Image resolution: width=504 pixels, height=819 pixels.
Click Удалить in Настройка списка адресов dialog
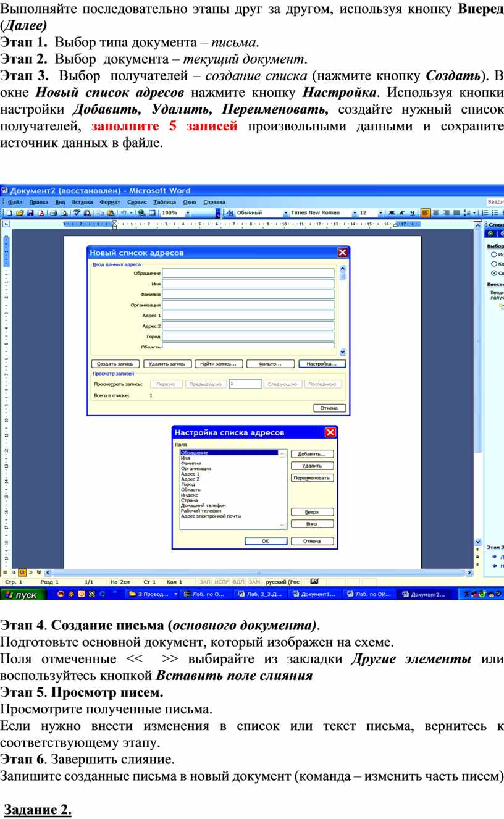[312, 466]
